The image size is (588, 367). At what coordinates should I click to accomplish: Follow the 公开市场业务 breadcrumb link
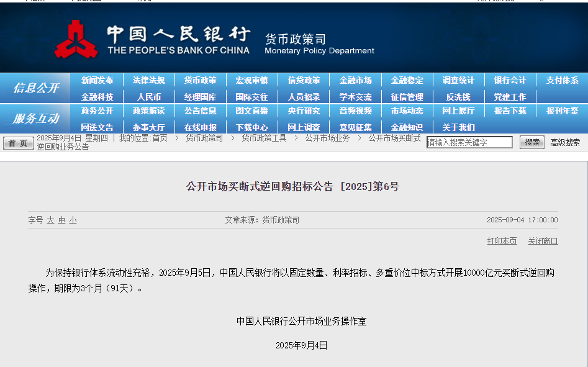tap(327, 138)
